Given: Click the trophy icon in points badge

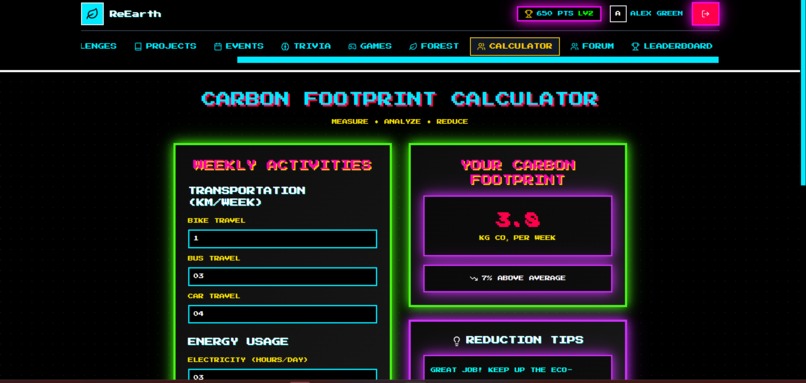Looking at the screenshot, I should [x=528, y=14].
